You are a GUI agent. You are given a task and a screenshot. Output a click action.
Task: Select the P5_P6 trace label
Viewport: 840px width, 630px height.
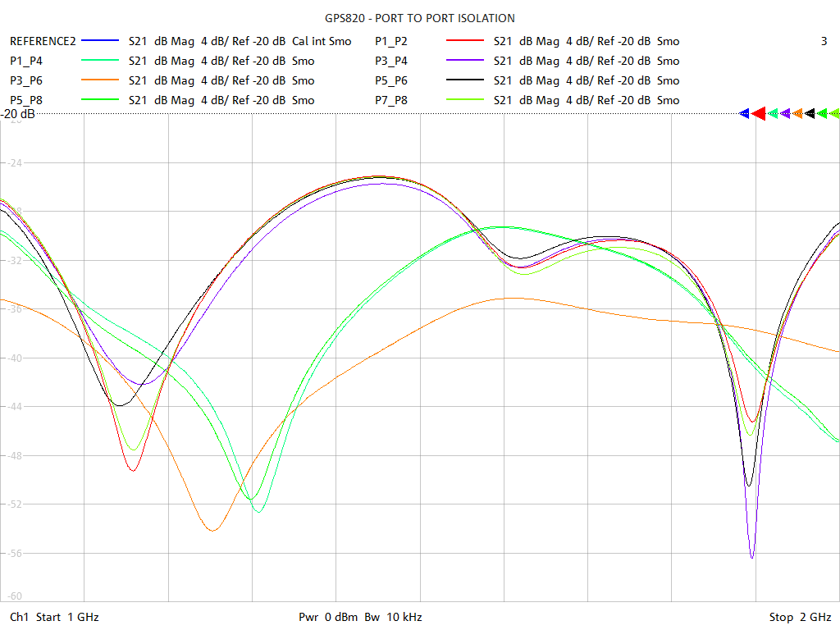[x=391, y=80]
